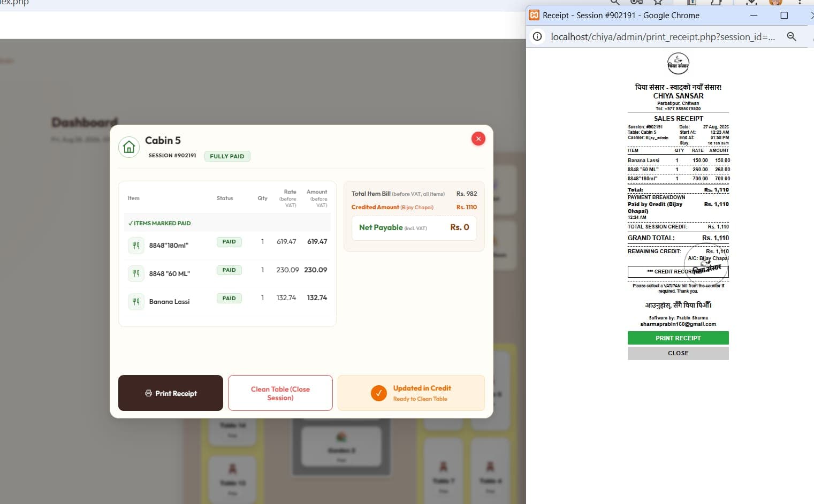Screen dimensions: 814x504
Task: Click the PAID badge for 8848"180ml"
Action: click(229, 242)
